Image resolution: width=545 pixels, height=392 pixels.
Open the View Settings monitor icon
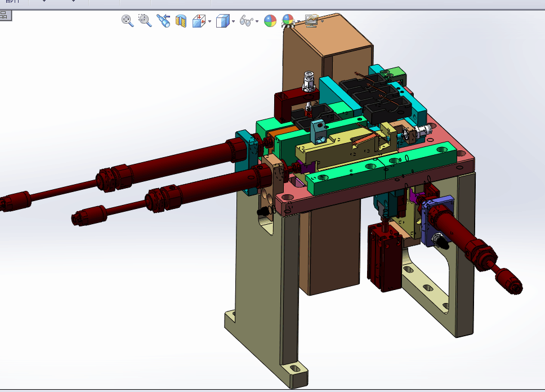pyautogui.click(x=311, y=21)
